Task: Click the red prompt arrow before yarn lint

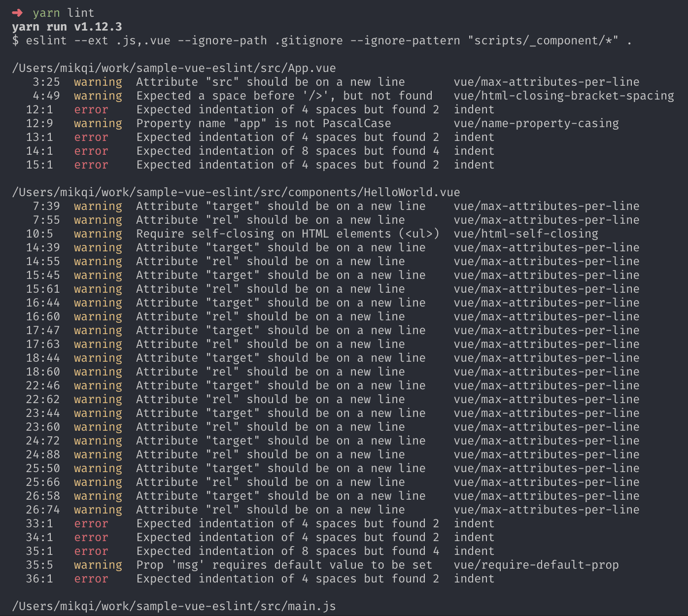Action: [18, 13]
